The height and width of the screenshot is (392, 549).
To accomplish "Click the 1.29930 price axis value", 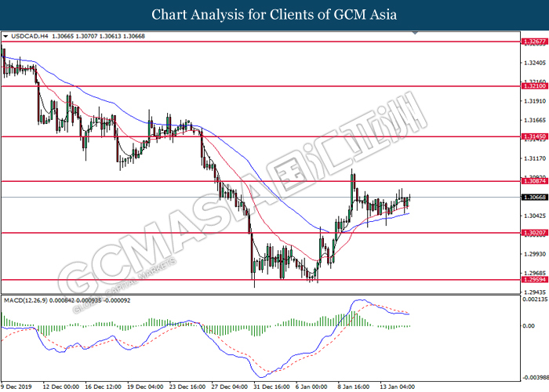I will coord(535,254).
